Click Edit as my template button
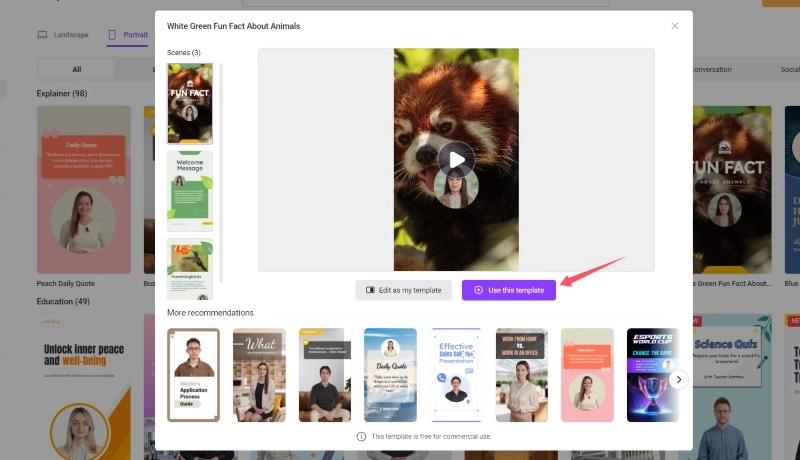800x460 pixels. pyautogui.click(x=403, y=290)
